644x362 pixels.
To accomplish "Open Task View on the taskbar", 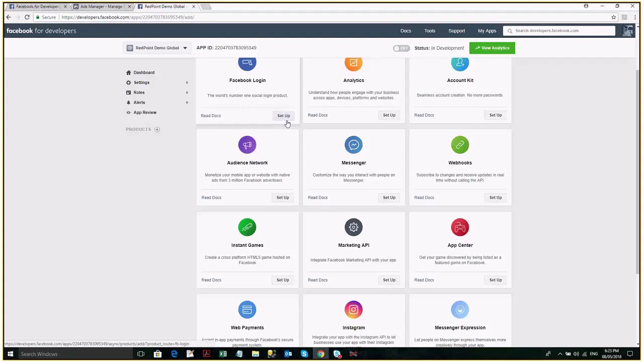I will (x=141, y=354).
